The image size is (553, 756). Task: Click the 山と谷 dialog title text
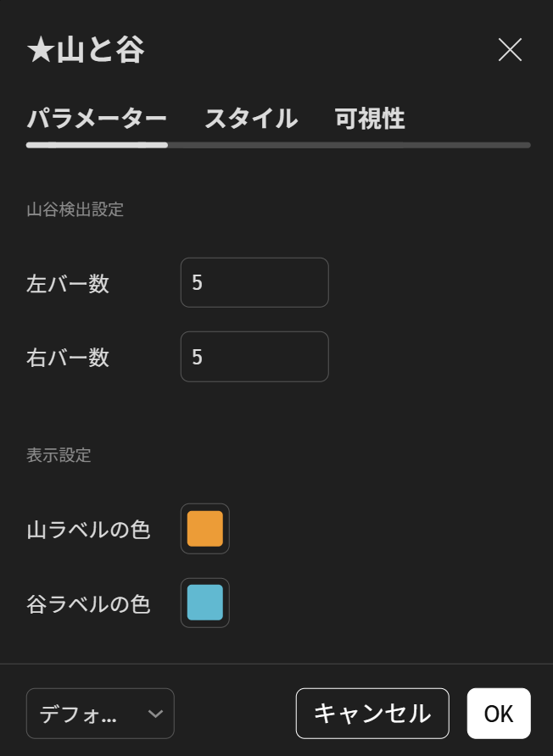point(100,51)
